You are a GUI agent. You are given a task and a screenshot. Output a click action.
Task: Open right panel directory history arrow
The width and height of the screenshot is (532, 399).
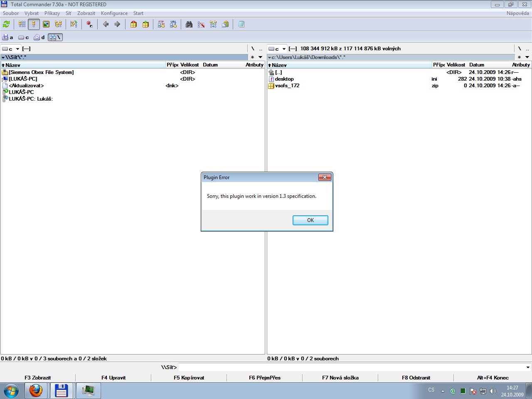pyautogui.click(x=527, y=57)
